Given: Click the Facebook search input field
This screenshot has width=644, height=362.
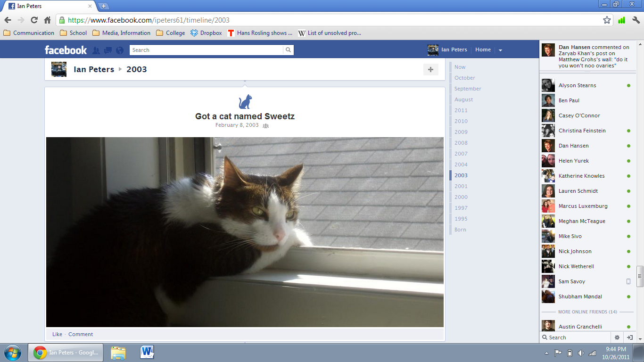Looking at the screenshot, I should 207,50.
